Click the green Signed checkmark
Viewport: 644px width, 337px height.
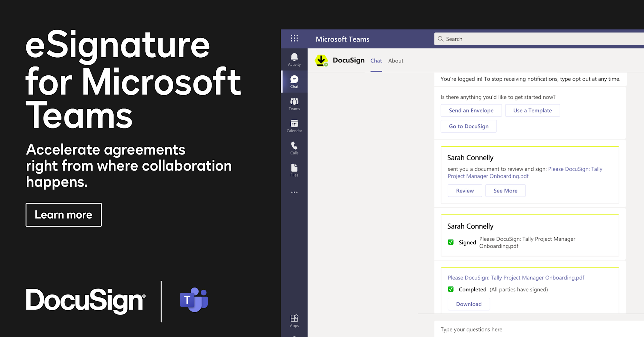pyautogui.click(x=451, y=242)
